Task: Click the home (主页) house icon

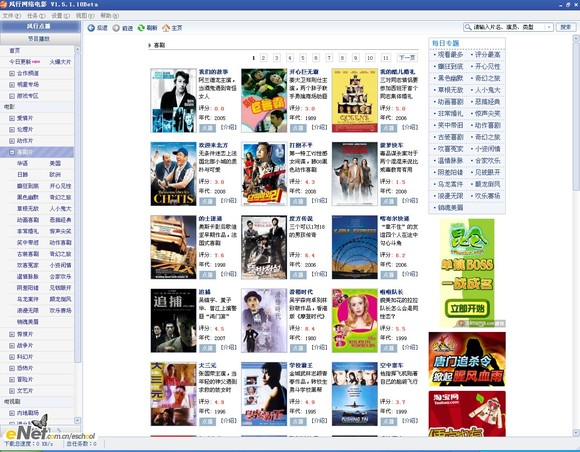Action: (166, 28)
